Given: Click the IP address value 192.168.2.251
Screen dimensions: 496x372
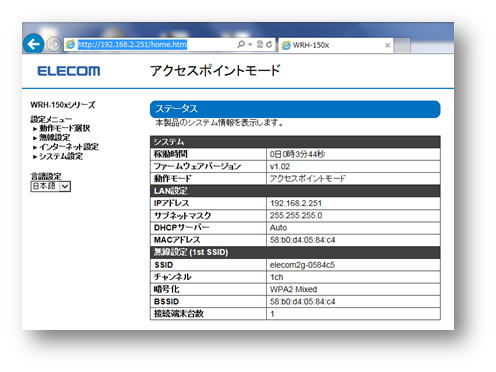Looking at the screenshot, I should point(296,203).
